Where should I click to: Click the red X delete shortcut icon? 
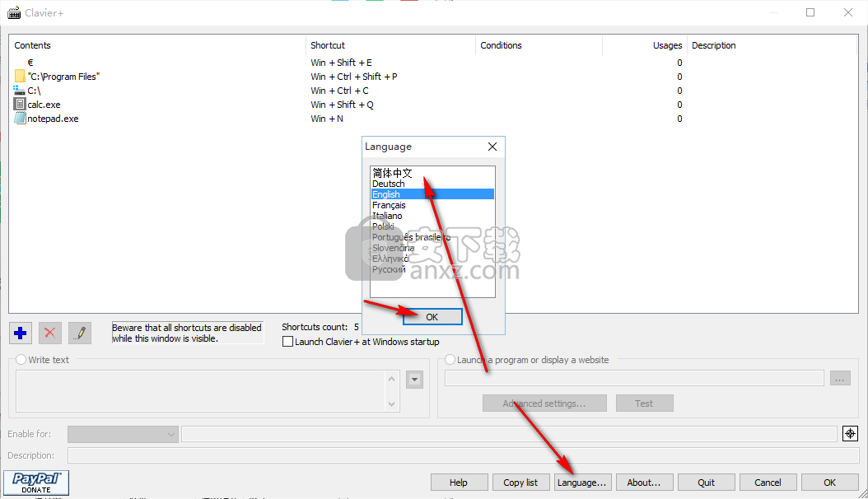tap(49, 333)
